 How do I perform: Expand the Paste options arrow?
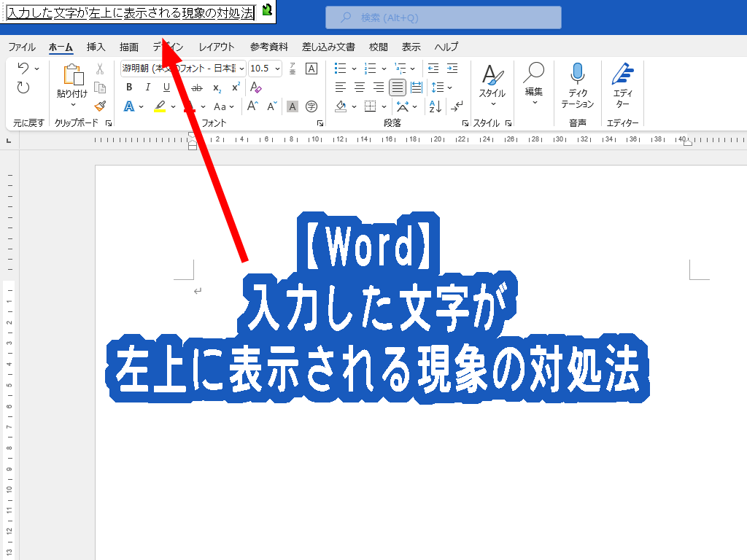click(73, 104)
